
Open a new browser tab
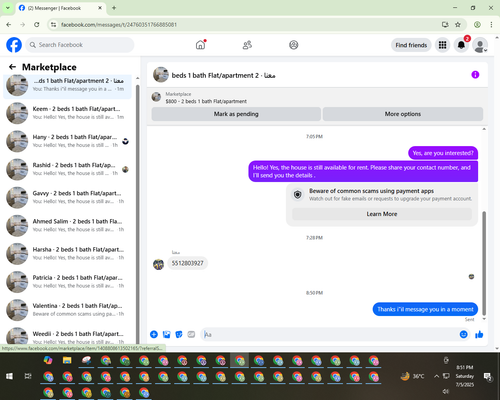point(114,8)
